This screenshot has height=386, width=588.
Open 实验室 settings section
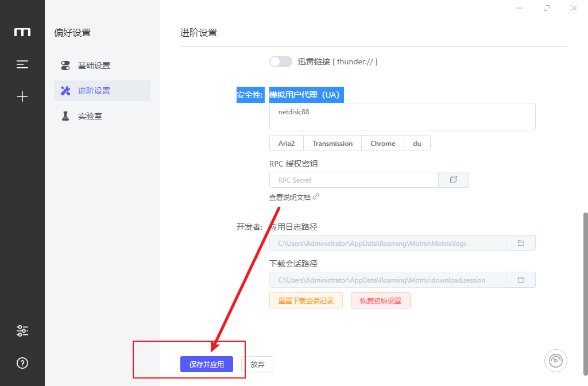coord(90,116)
